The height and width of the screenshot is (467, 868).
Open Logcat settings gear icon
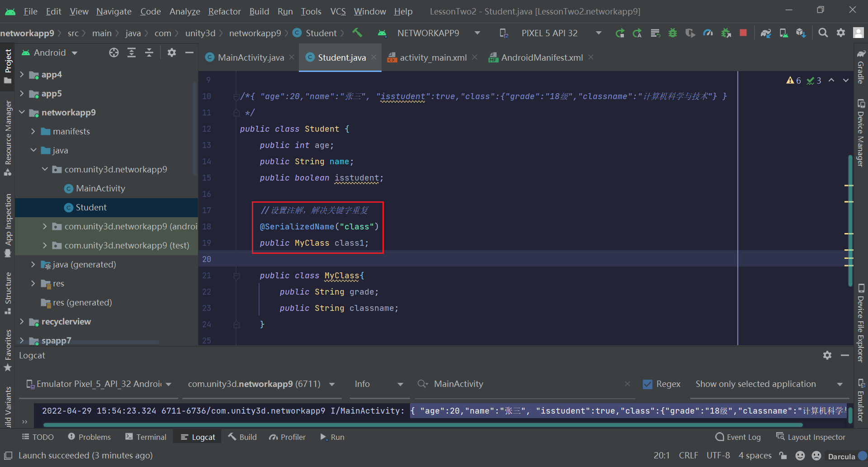coord(827,355)
